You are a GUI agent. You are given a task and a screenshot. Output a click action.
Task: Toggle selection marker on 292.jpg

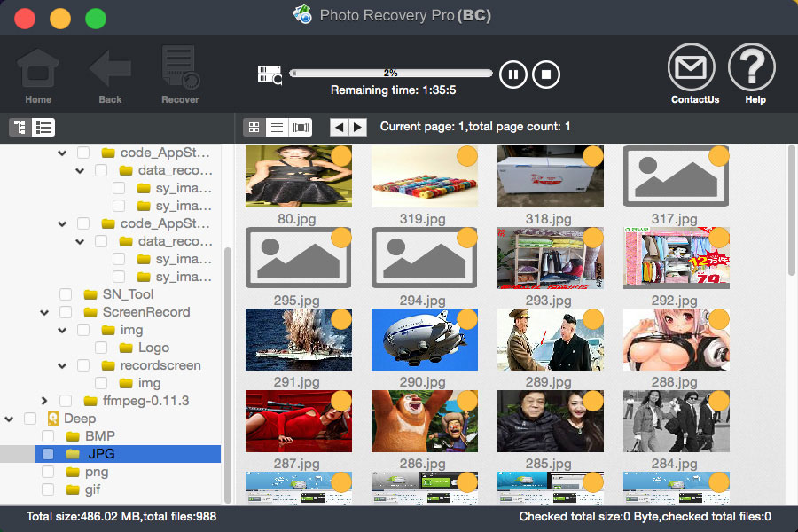pyautogui.click(x=718, y=238)
